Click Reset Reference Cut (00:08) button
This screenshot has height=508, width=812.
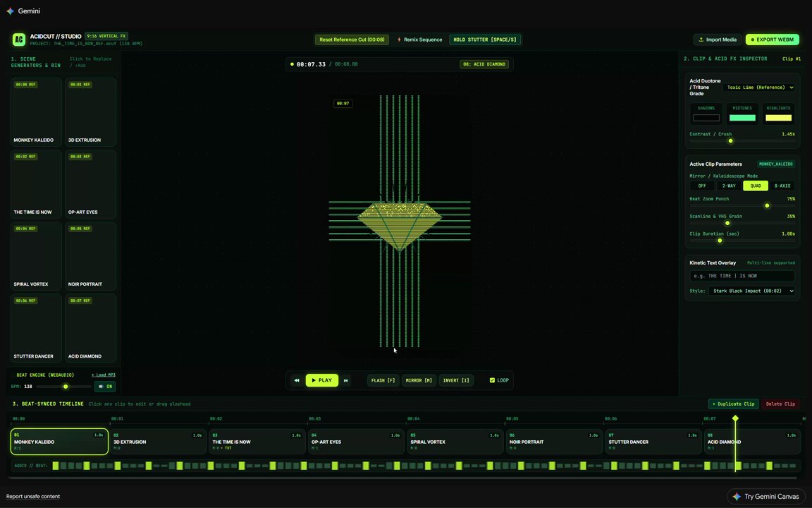pyautogui.click(x=352, y=40)
